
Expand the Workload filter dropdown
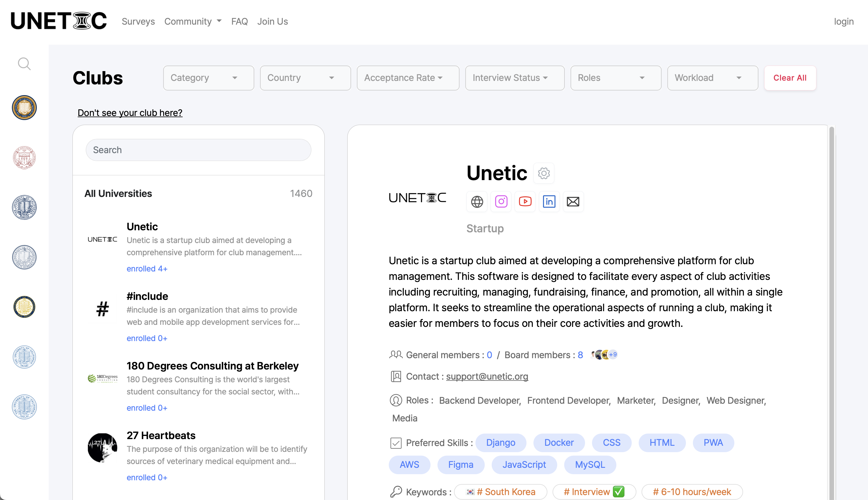point(713,78)
